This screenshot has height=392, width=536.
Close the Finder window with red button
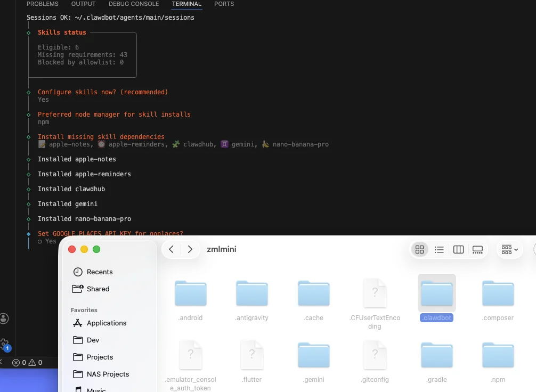(x=72, y=249)
